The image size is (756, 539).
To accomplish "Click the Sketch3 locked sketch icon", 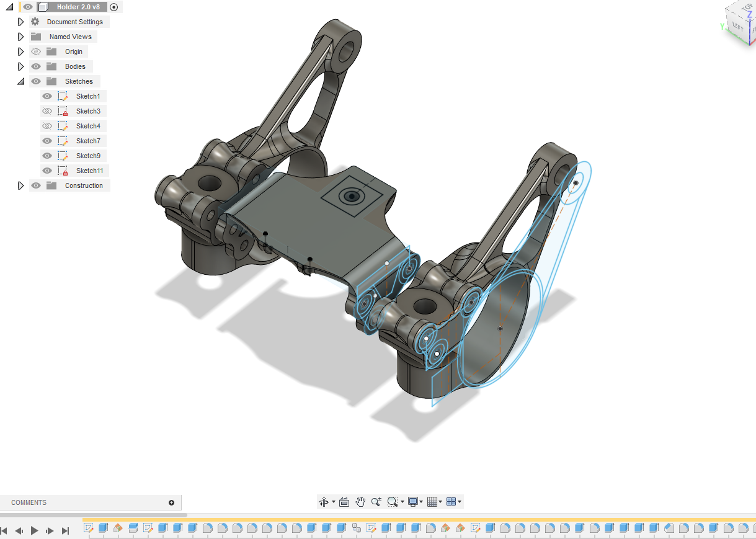I will 63,111.
